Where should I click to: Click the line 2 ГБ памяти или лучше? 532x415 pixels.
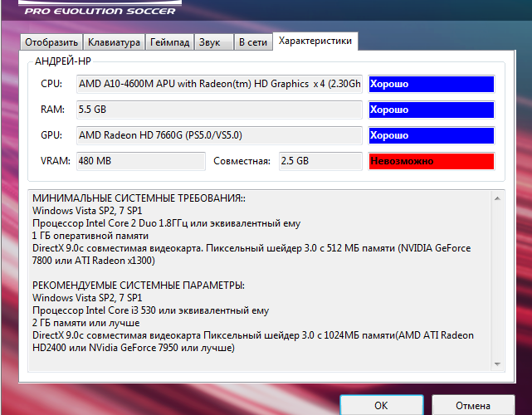[85, 323]
